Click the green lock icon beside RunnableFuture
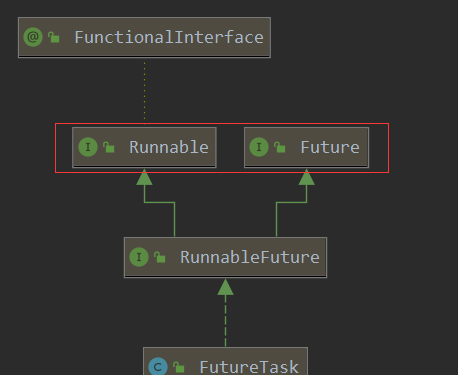Screen dimensions: 458x375 pyautogui.click(x=160, y=257)
